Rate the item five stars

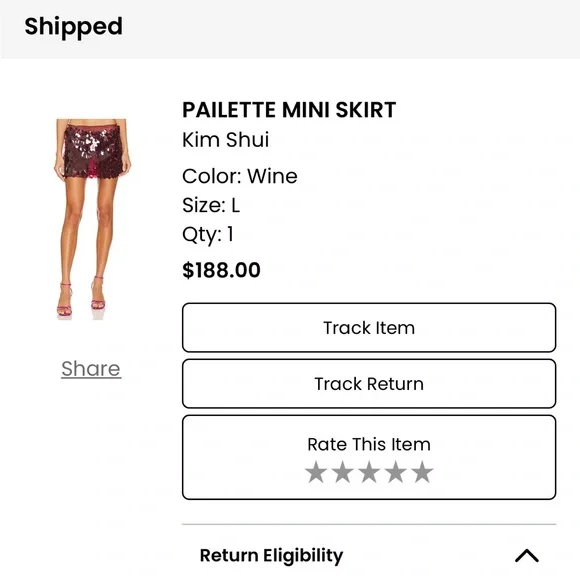[422, 472]
